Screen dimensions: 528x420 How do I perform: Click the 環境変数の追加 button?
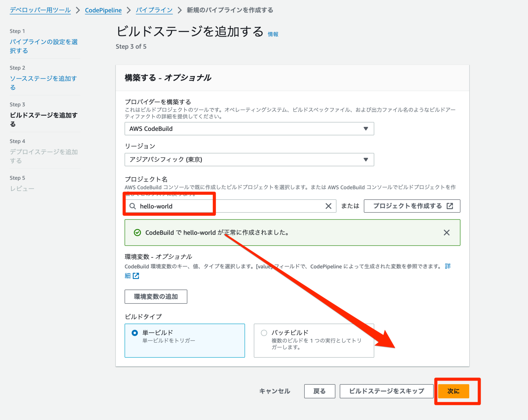(x=156, y=297)
